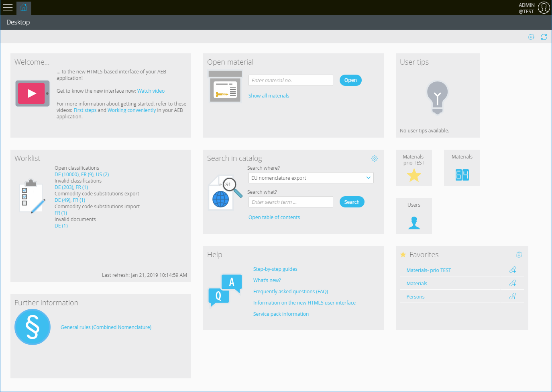Viewport: 552px width, 392px height.
Task: Switch to the home tab
Action: (x=24, y=8)
